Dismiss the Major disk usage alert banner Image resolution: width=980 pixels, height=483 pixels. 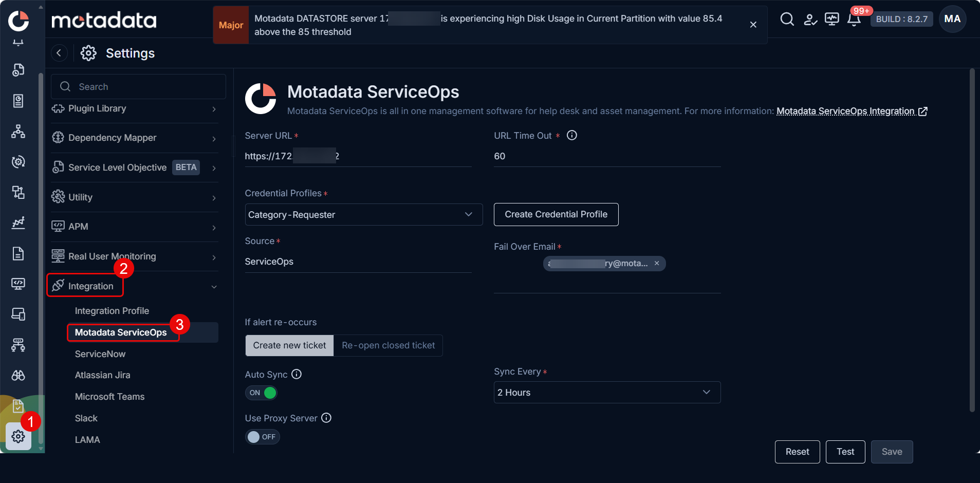point(753,25)
